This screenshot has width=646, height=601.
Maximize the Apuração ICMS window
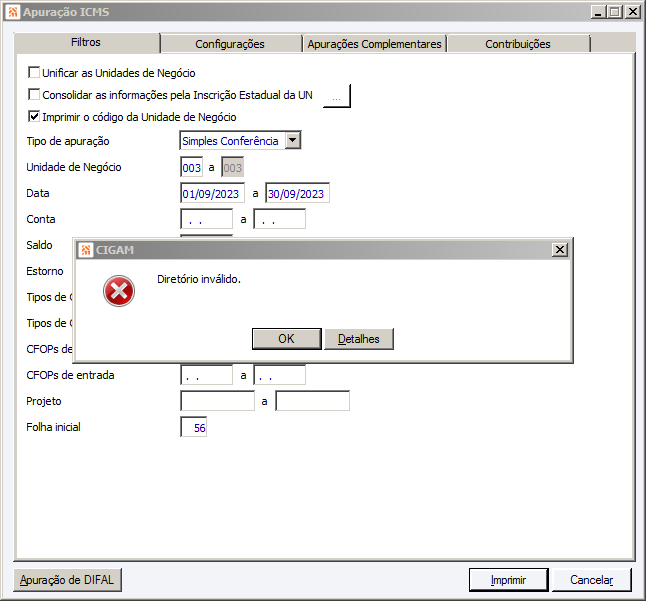(x=614, y=12)
